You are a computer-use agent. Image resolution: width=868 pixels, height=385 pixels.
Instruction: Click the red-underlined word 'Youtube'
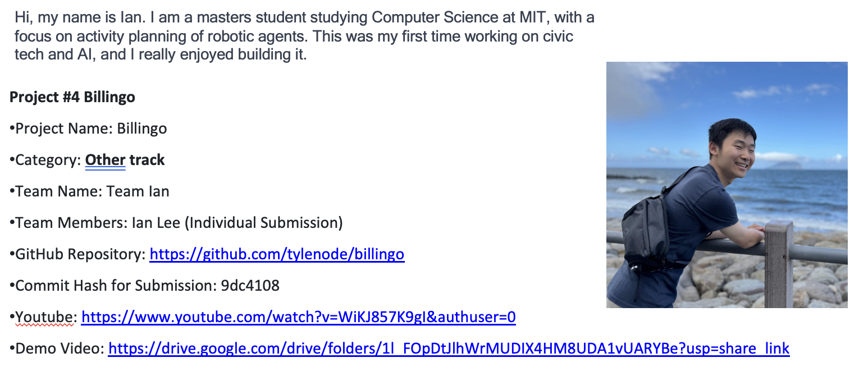[47, 317]
